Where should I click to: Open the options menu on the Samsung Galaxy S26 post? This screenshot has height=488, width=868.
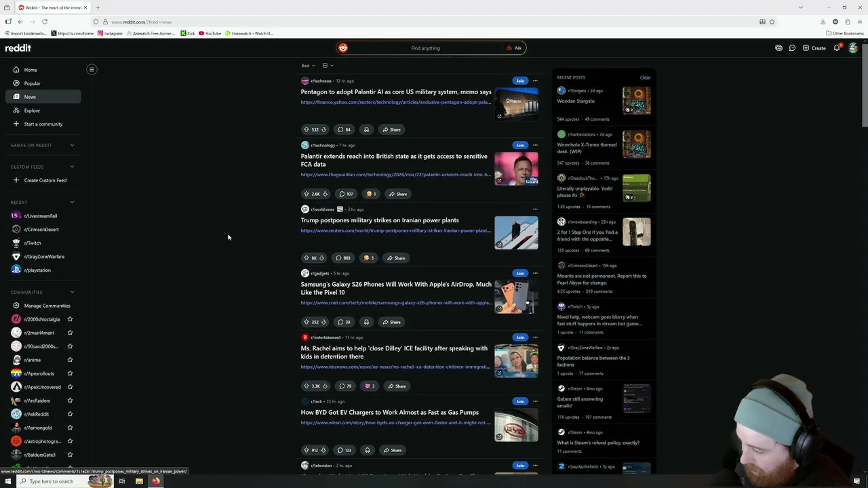535,273
